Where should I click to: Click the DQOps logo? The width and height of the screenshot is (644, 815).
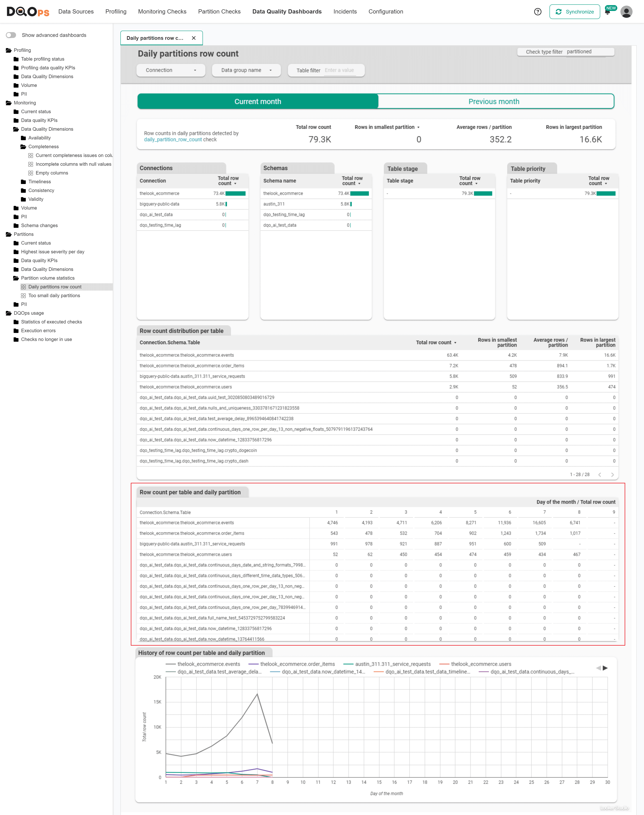click(x=28, y=12)
